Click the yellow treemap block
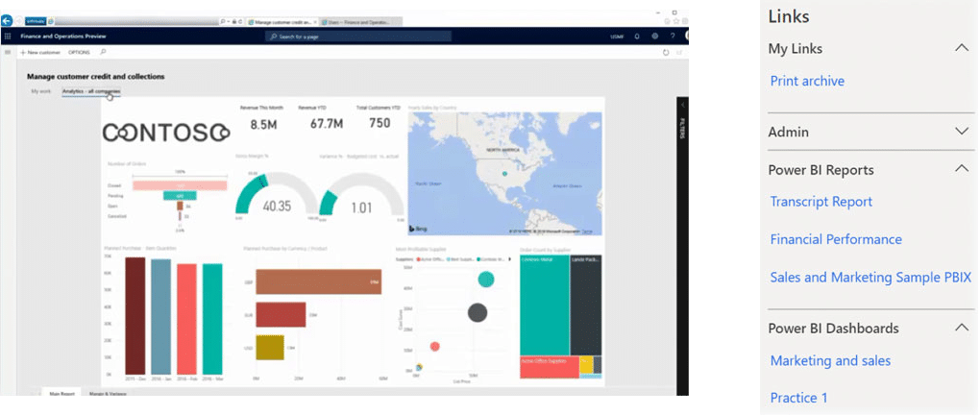 [x=586, y=366]
